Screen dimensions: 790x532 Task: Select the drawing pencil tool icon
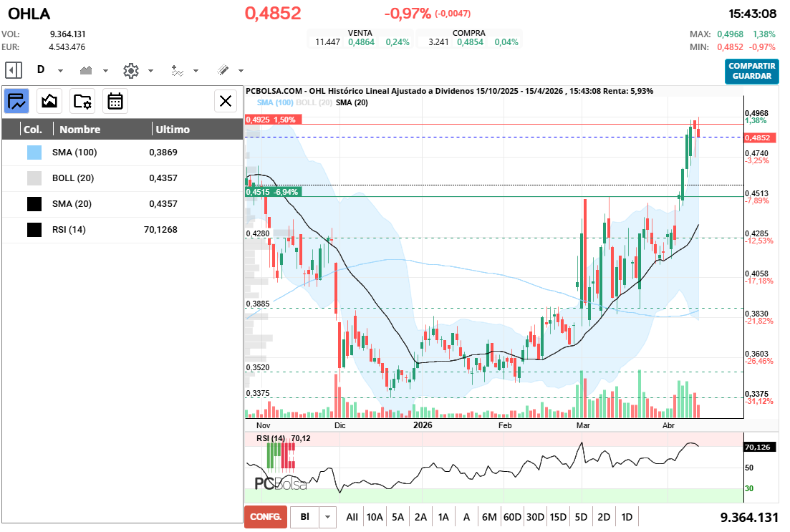pos(223,70)
